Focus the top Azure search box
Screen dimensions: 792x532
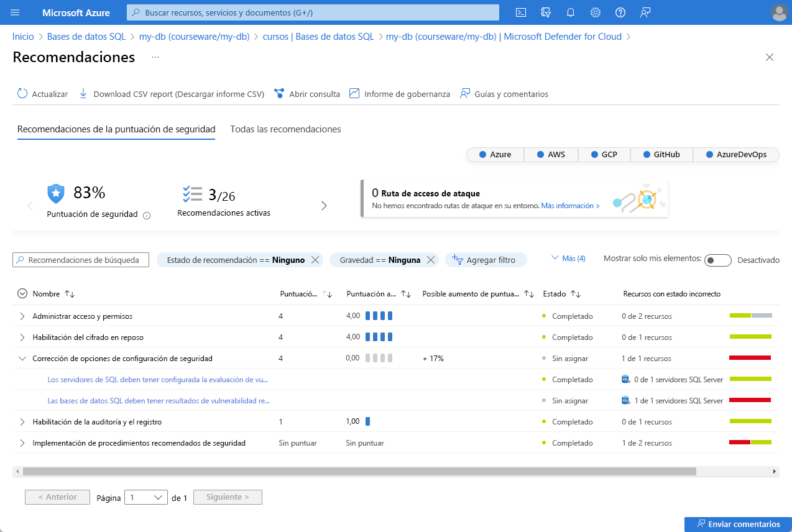(313, 12)
